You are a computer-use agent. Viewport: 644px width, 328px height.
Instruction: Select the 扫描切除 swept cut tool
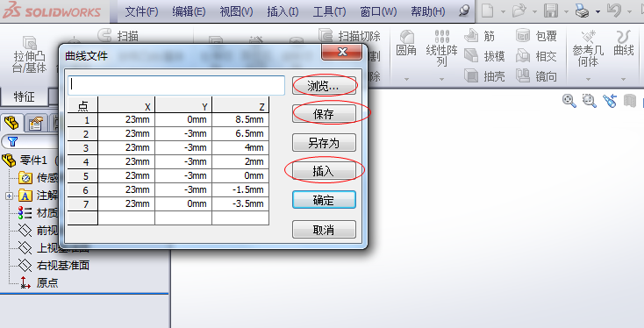click(x=349, y=36)
